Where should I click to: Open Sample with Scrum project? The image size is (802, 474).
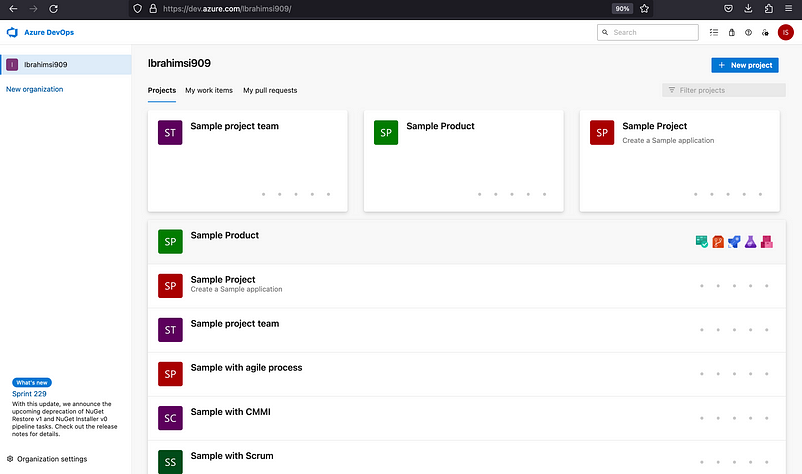pos(232,456)
